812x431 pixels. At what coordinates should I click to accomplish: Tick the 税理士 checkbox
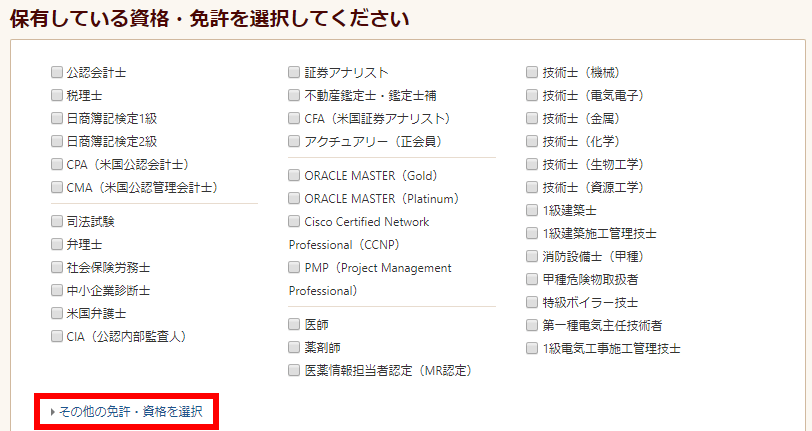[57, 95]
